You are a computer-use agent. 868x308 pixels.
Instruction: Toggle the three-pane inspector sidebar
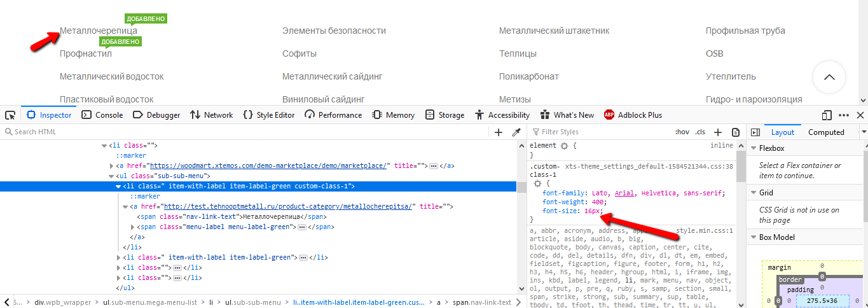[755, 132]
